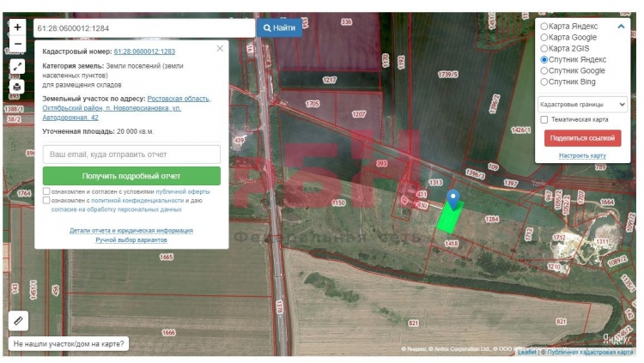The width and height of the screenshot is (644, 363).
Task: Click the Найти search button
Action: 279,27
